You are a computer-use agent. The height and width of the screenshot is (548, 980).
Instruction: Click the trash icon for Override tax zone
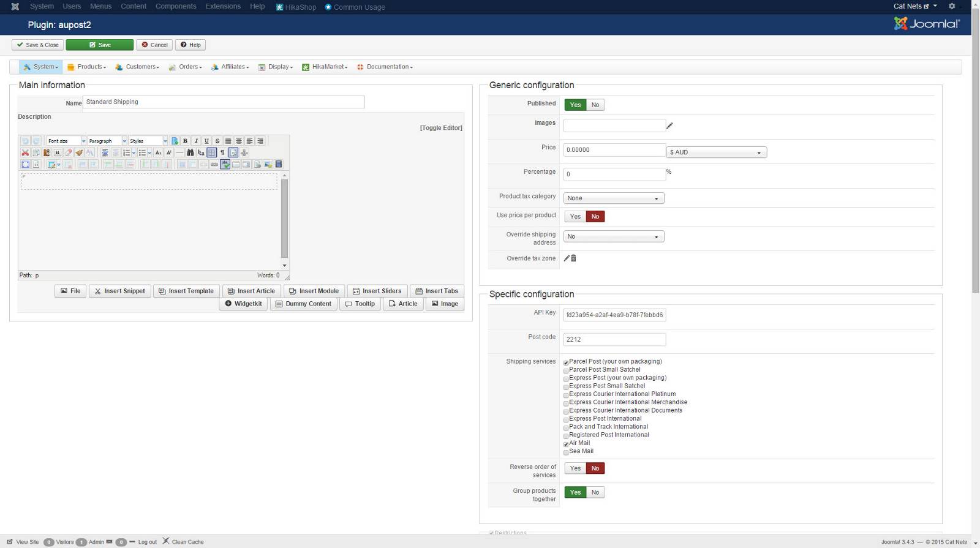coord(573,258)
